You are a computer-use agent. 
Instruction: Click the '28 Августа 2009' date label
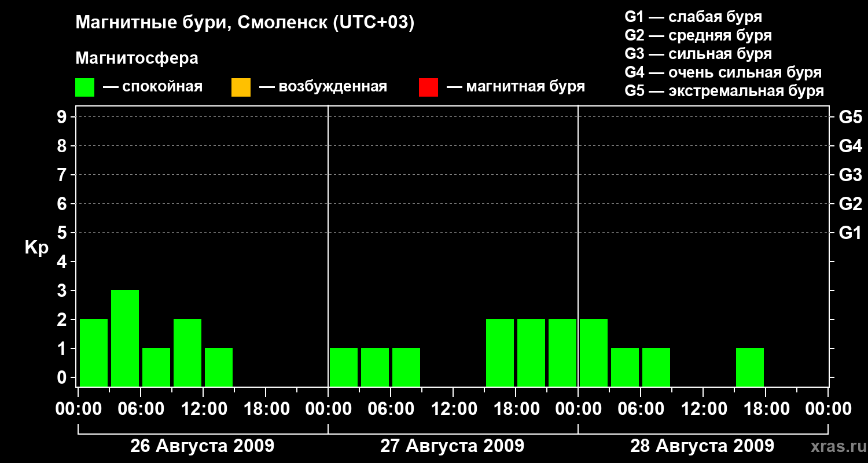(702, 446)
